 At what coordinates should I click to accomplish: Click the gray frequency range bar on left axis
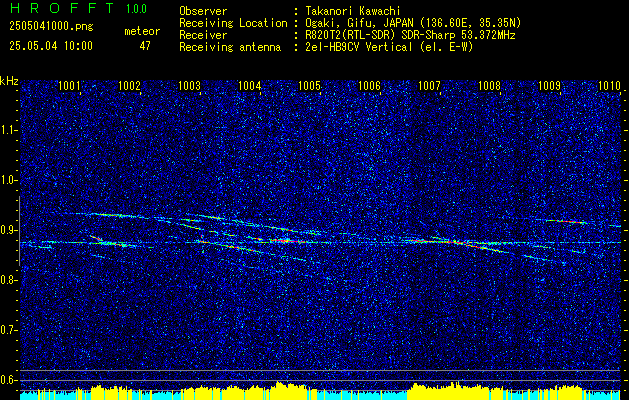point(19,231)
